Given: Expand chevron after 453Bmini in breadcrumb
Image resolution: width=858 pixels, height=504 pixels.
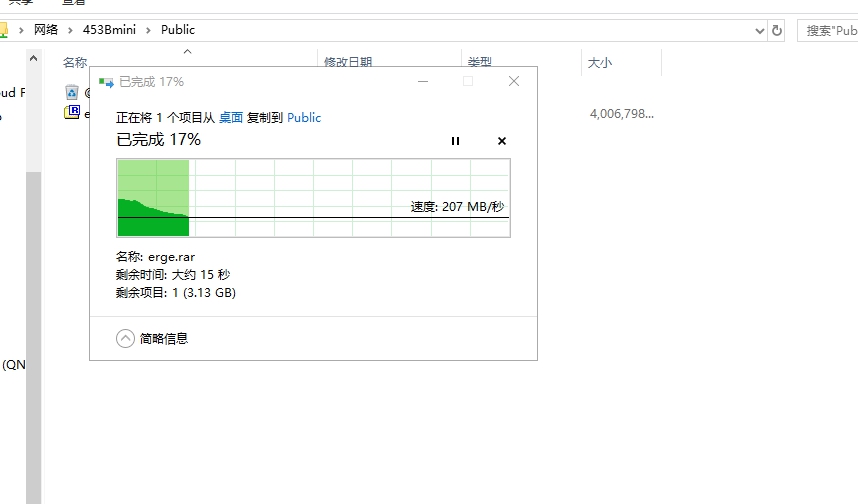Looking at the screenshot, I should (148, 30).
